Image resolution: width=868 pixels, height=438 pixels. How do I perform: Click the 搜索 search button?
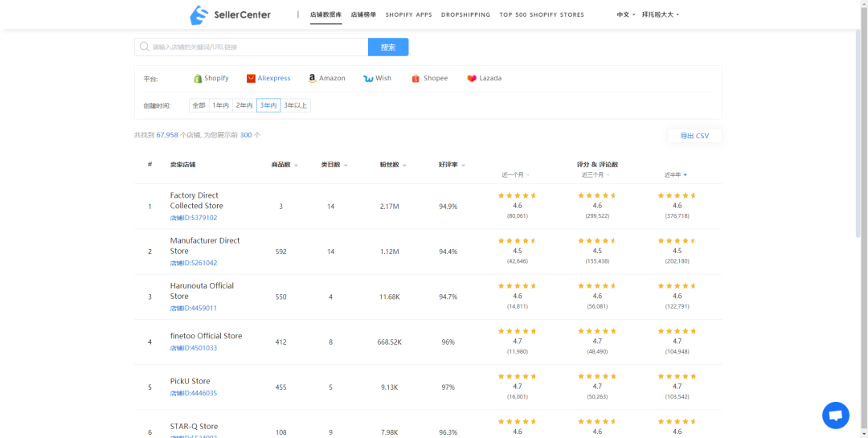click(388, 47)
